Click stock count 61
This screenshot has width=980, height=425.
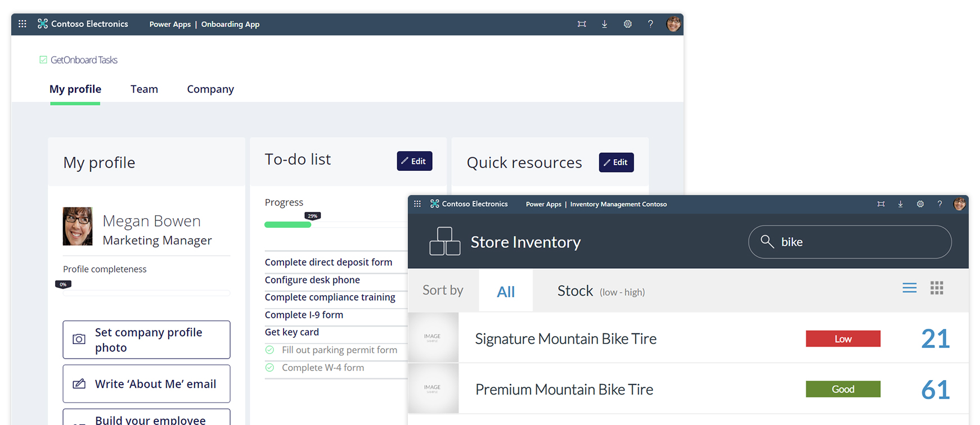pos(936,390)
